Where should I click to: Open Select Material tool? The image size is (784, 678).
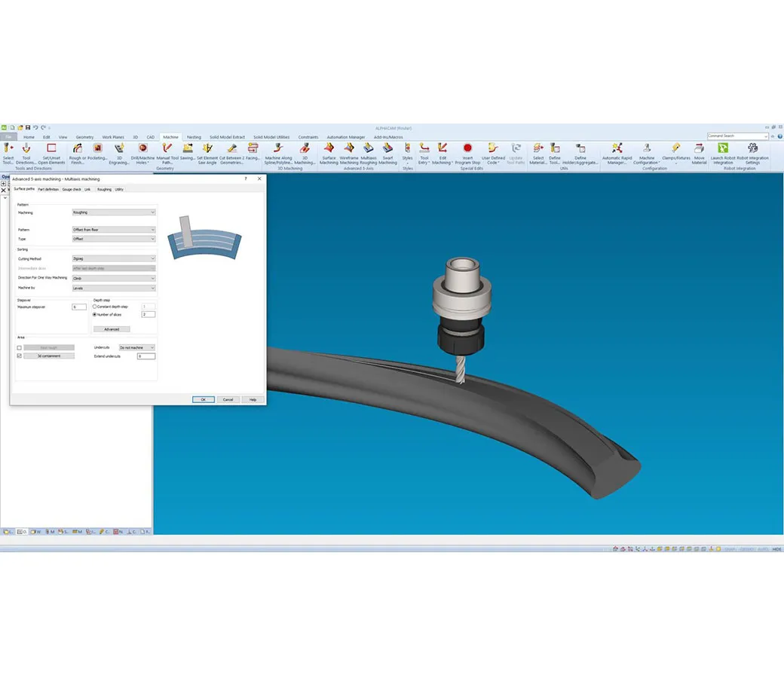click(538, 153)
